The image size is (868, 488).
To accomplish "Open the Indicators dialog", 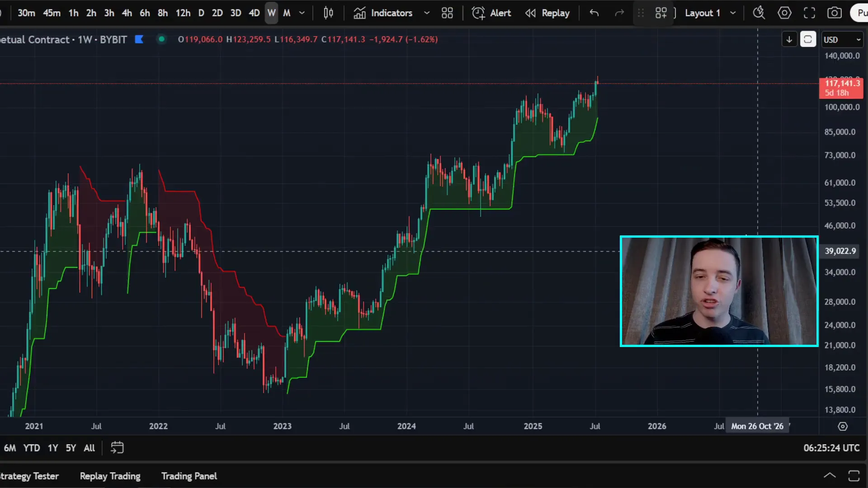I will (x=383, y=13).
